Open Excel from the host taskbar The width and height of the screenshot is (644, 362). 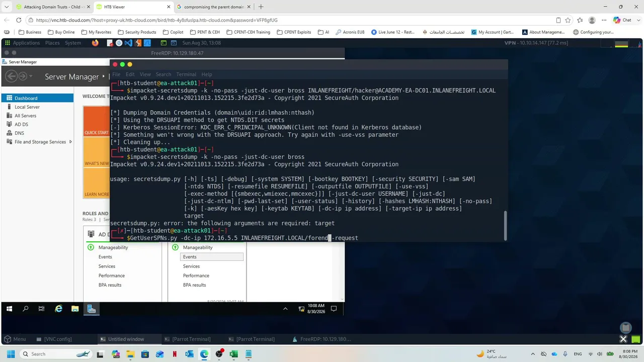click(x=233, y=354)
